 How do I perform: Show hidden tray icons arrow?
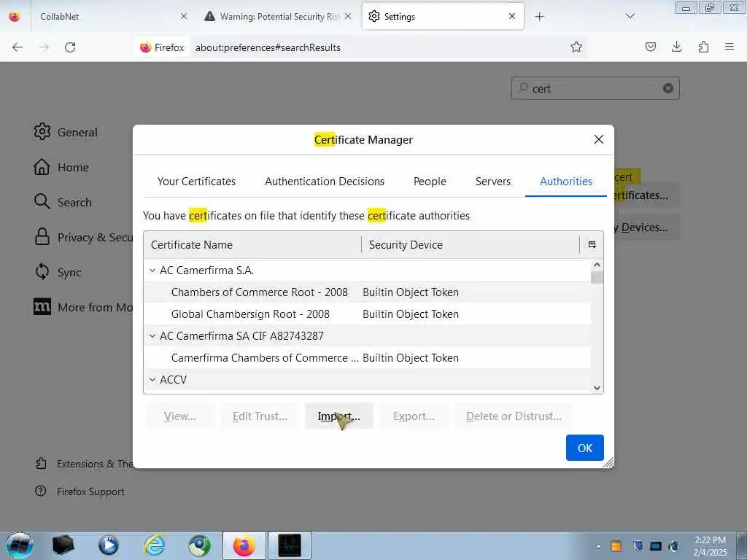point(598,546)
